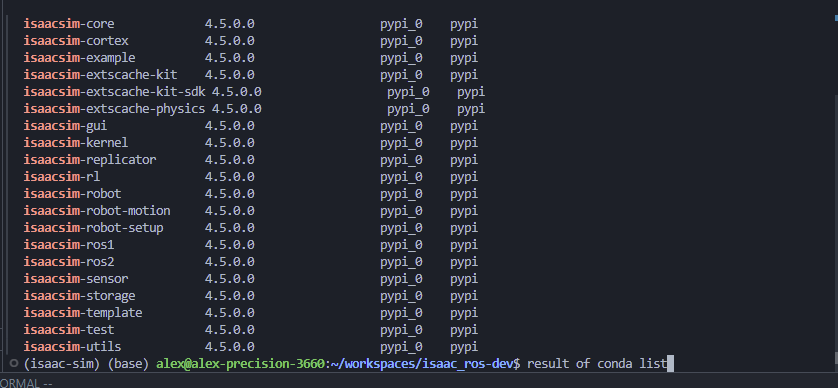
Task: Place the cursor in the typed "result of conda list" text
Action: point(597,364)
